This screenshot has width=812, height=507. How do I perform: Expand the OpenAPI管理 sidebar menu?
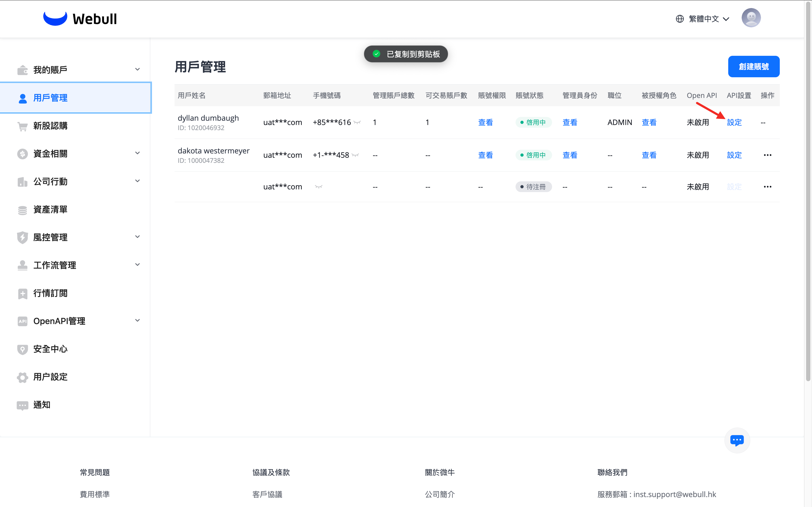tap(137, 321)
